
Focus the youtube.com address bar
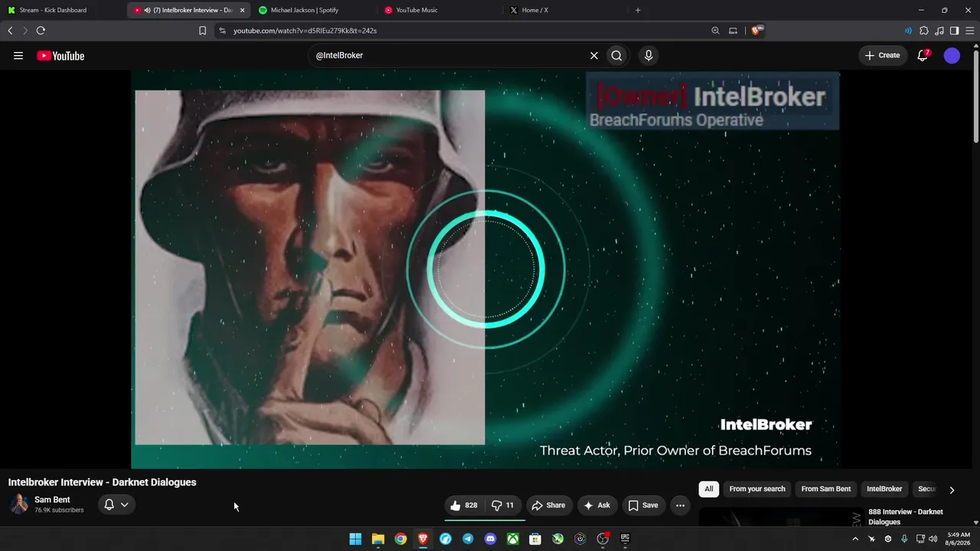[467, 31]
